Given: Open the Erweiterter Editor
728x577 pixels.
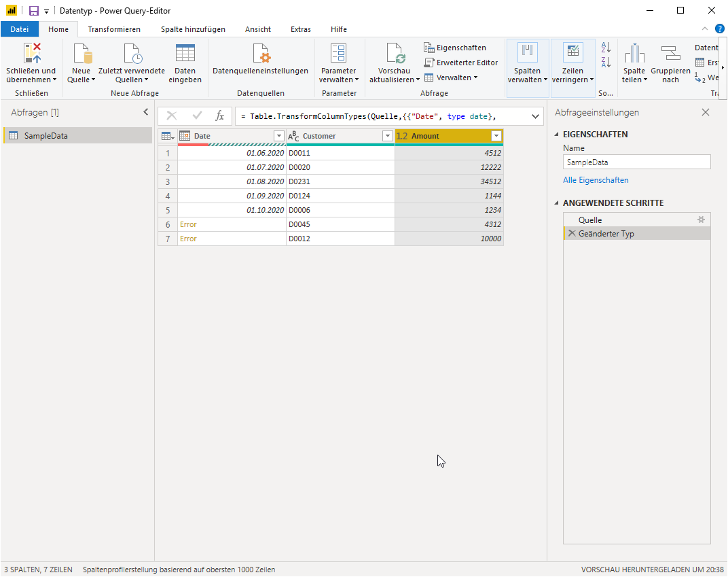Looking at the screenshot, I should point(460,63).
